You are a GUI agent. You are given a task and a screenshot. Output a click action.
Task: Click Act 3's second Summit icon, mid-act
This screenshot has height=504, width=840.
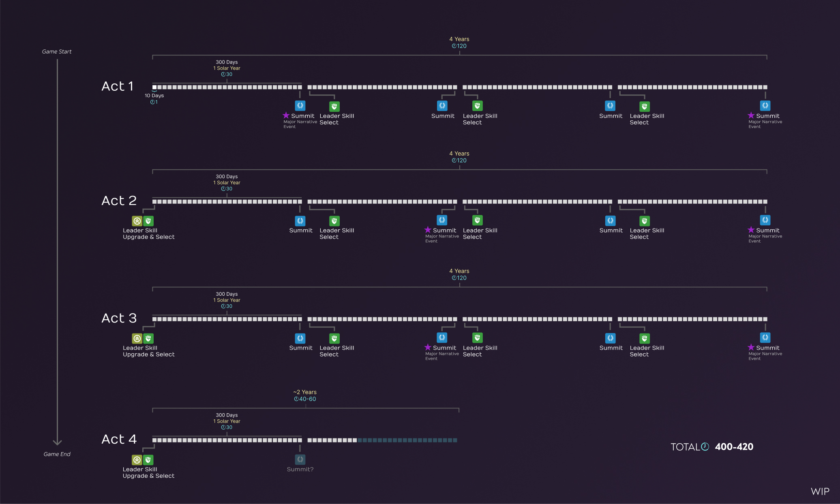pyautogui.click(x=442, y=337)
